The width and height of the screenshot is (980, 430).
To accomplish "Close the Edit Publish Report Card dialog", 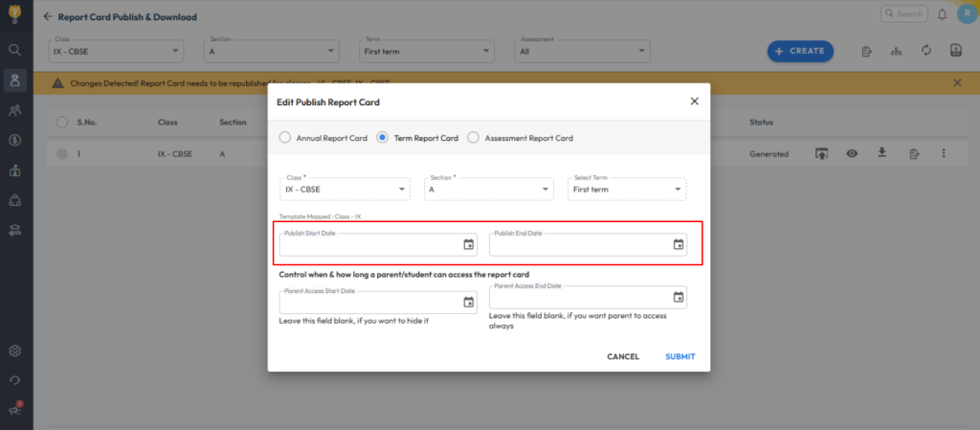I will 694,102.
